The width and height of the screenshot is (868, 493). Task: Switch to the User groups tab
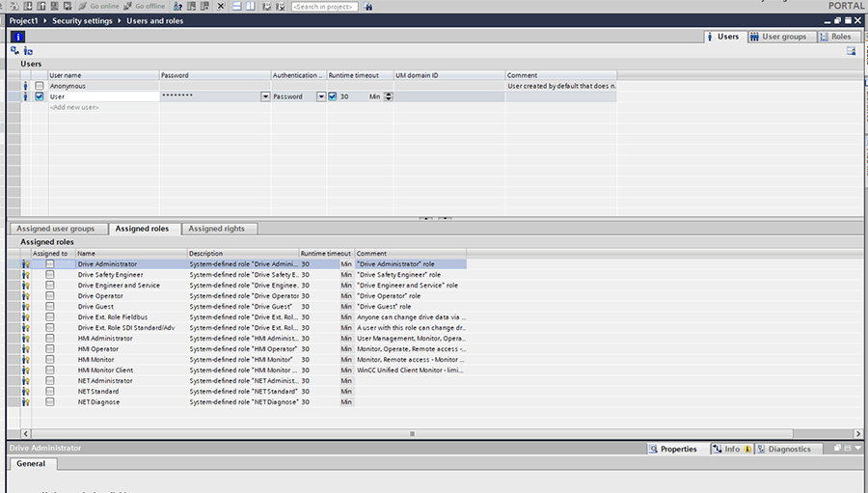pyautogui.click(x=780, y=37)
